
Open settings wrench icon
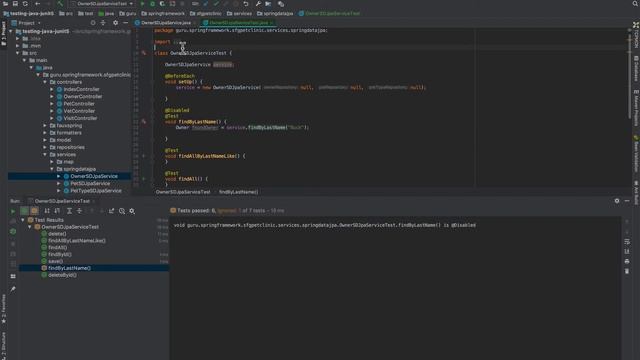click(258, 4)
